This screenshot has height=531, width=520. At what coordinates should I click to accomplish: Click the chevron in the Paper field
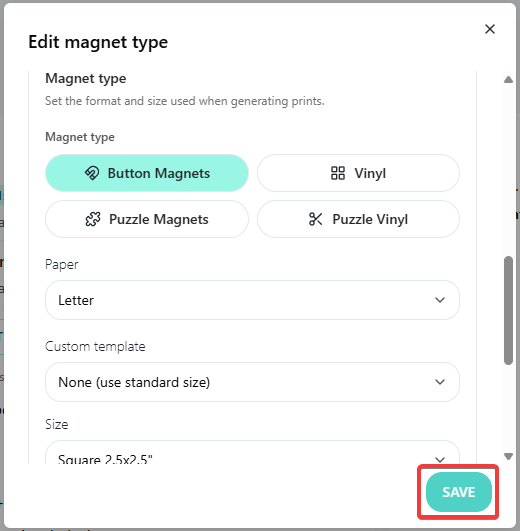[x=440, y=300]
